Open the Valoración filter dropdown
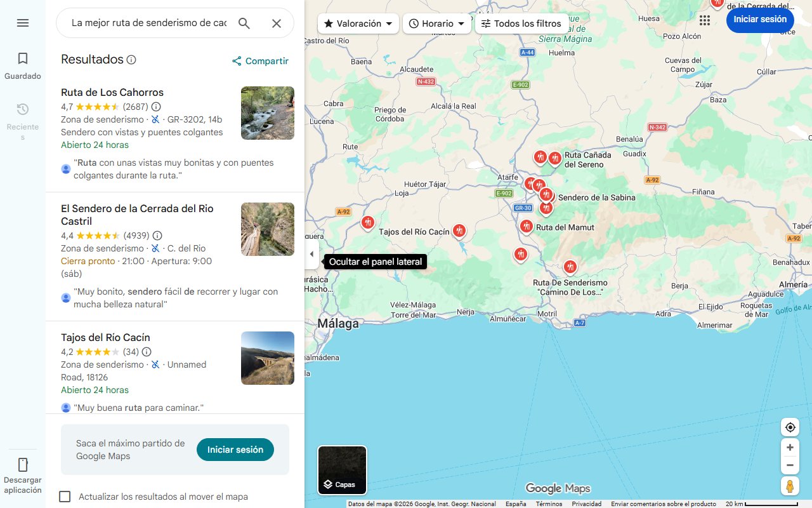 tap(358, 23)
